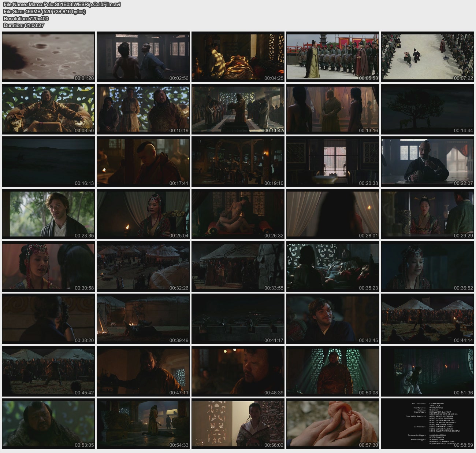
Task: Click the frame at 00:23:35
Action: 48,214
